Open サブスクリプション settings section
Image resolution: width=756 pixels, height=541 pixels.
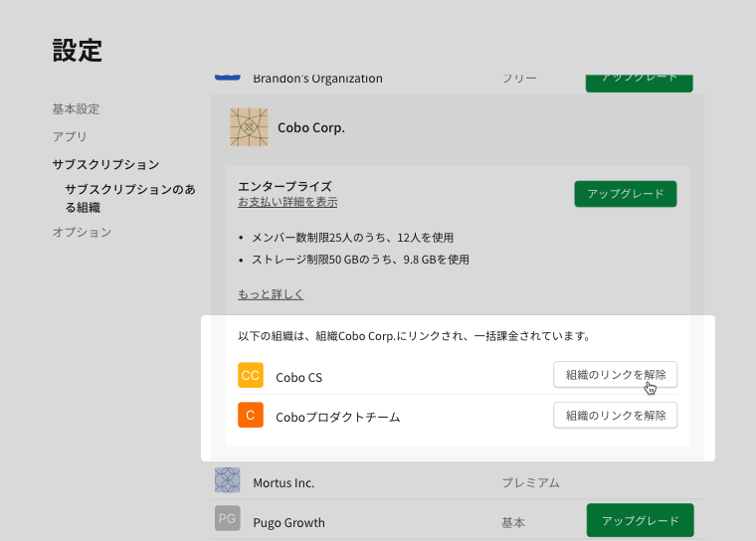[x=105, y=164]
